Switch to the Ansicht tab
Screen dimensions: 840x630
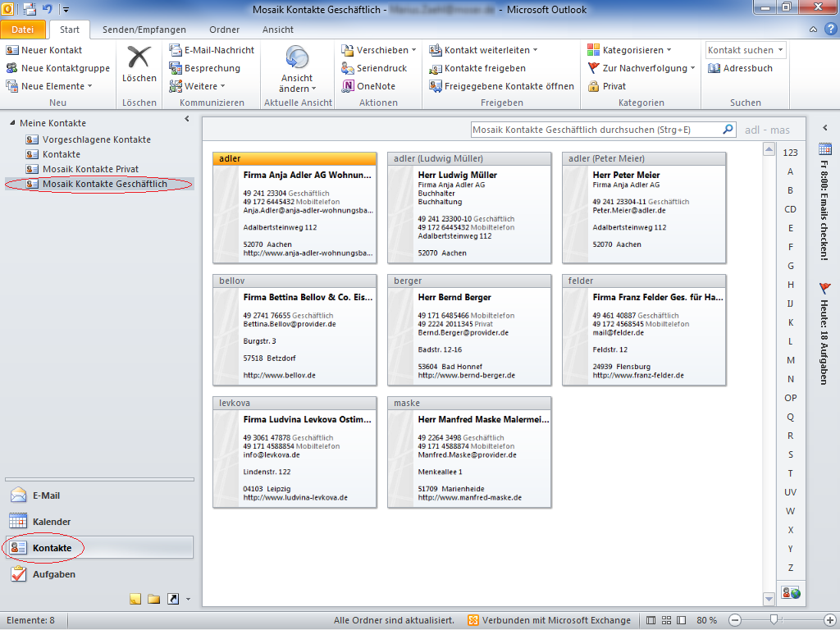pyautogui.click(x=277, y=30)
